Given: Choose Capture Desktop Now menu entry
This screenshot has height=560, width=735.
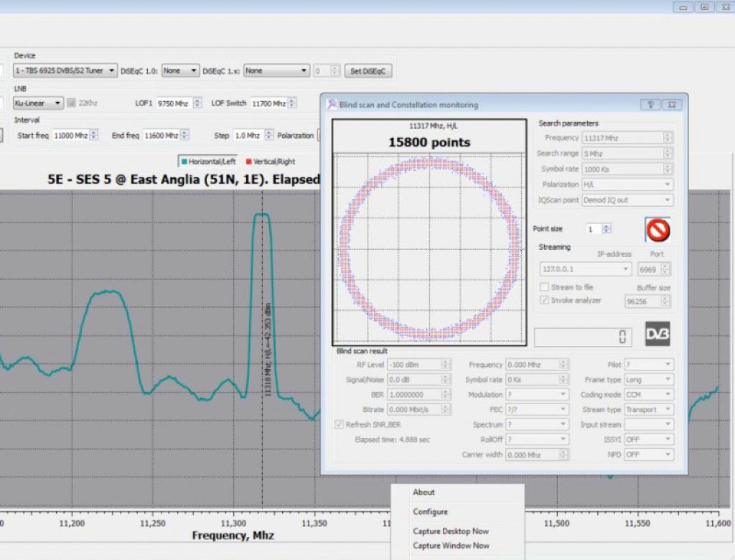Looking at the screenshot, I should coord(450,531).
